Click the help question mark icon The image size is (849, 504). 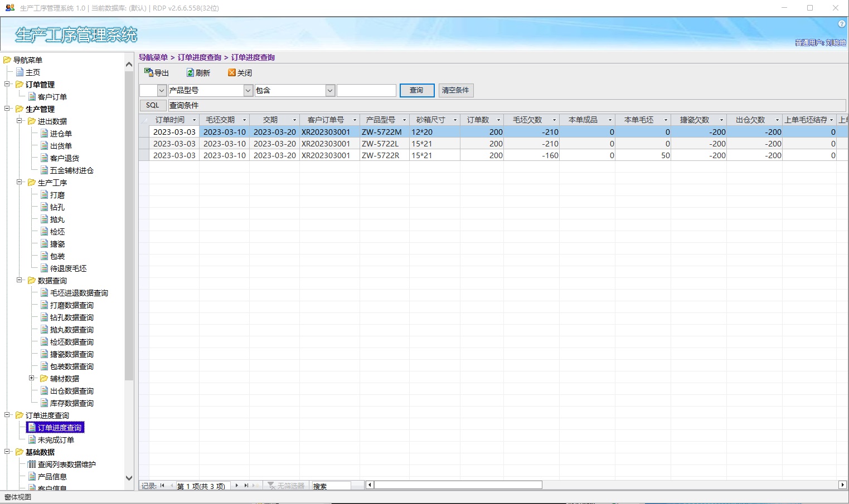pos(842,24)
